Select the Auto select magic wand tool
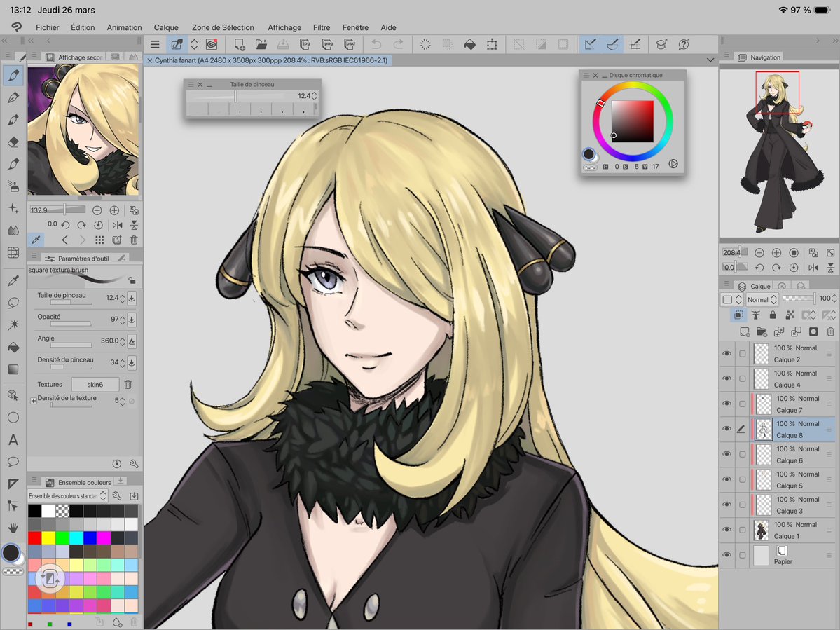Viewport: 840px width, 630px height. coord(13,324)
